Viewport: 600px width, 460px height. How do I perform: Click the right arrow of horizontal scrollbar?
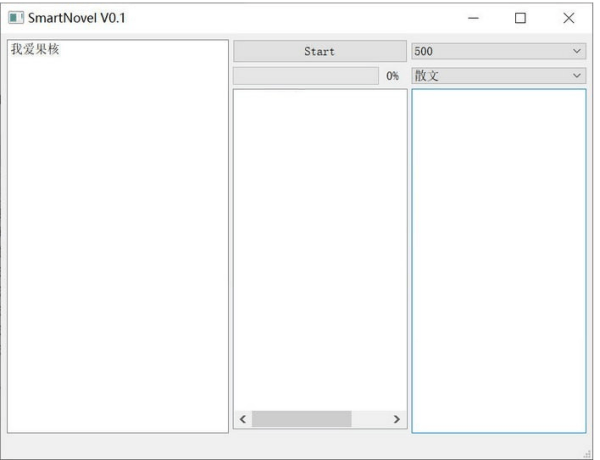click(397, 419)
